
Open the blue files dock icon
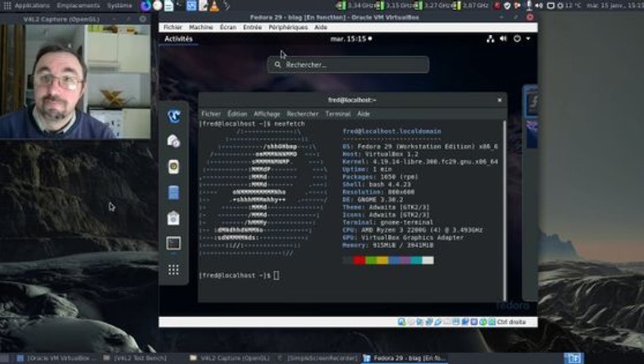[174, 193]
